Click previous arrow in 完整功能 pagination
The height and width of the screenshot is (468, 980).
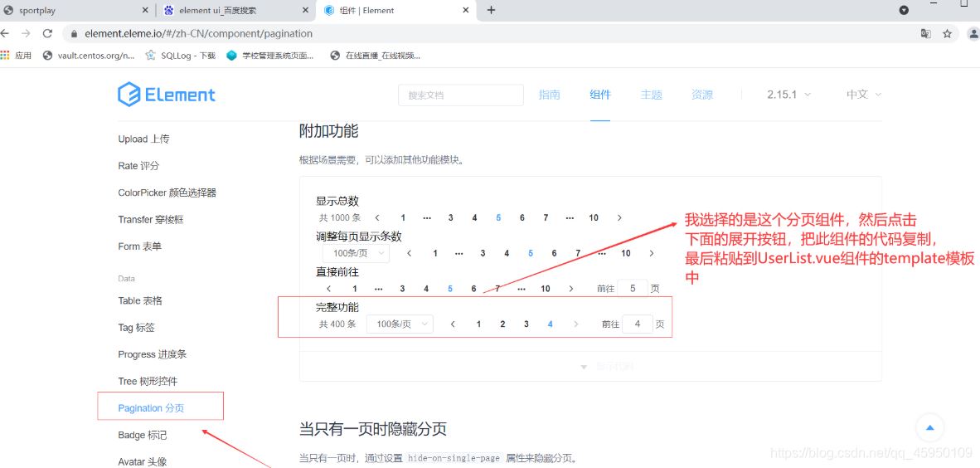coord(454,324)
